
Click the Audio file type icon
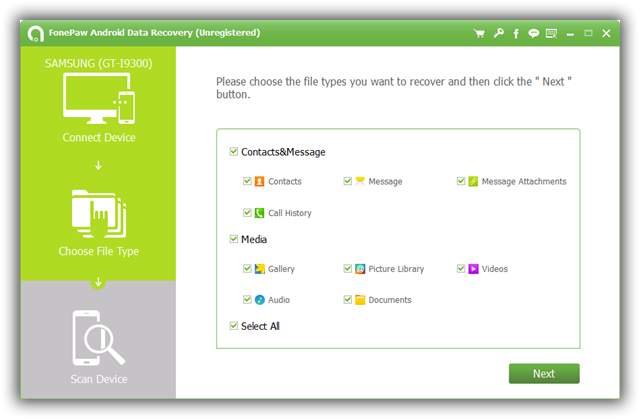(259, 300)
